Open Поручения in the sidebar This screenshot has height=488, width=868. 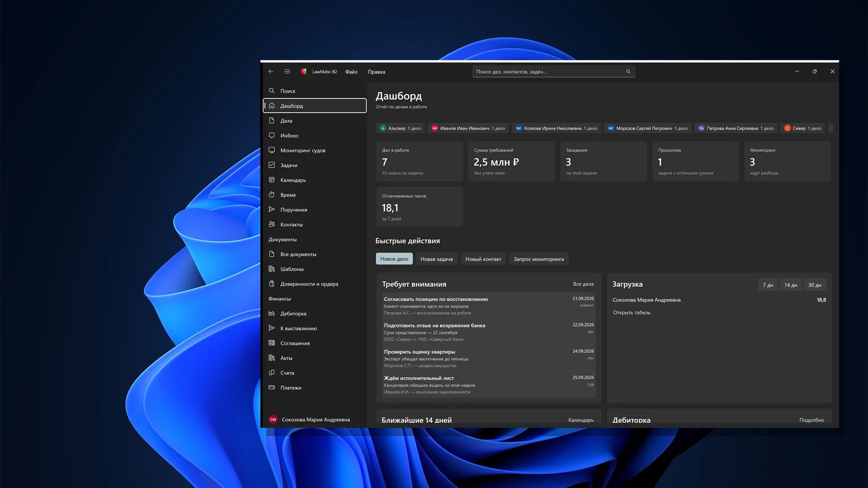[x=315, y=210]
